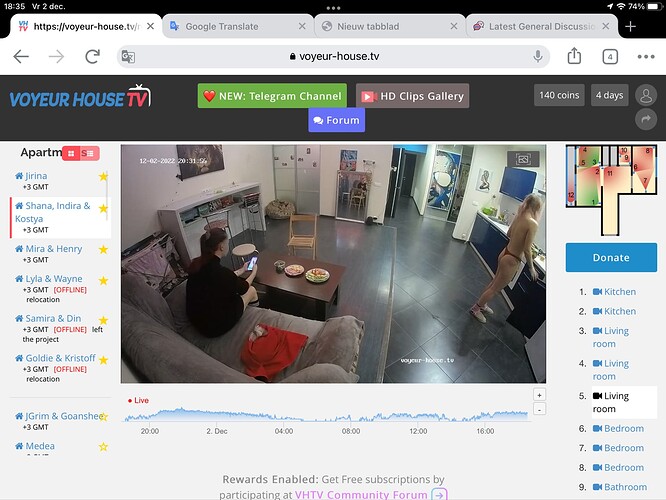This screenshot has width=666, height=500.
Task: Open the VHTV Community Forum link
Action: pos(361,495)
